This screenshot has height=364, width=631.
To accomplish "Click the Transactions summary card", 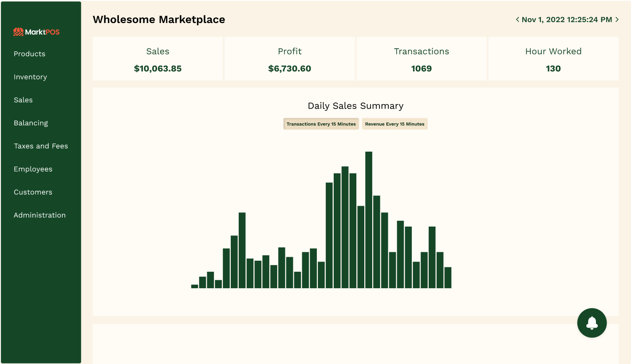I will pos(421,59).
